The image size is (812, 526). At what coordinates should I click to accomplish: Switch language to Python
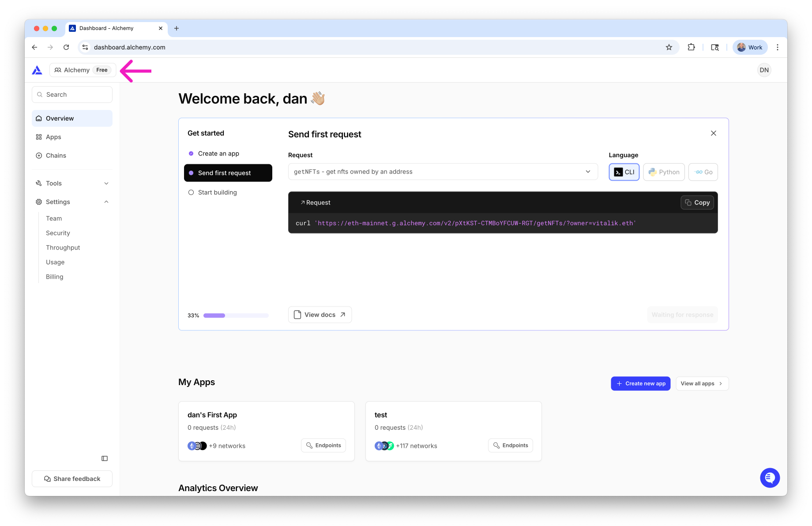click(x=664, y=172)
